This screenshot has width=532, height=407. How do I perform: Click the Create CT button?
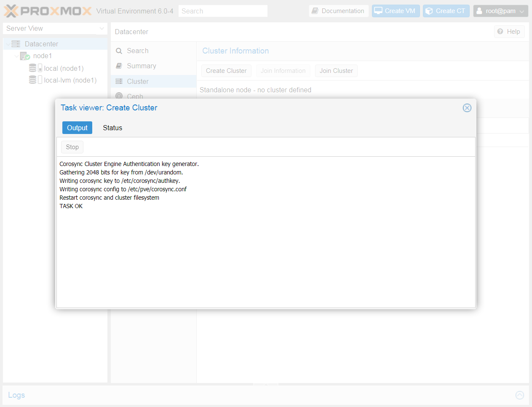pyautogui.click(x=446, y=11)
